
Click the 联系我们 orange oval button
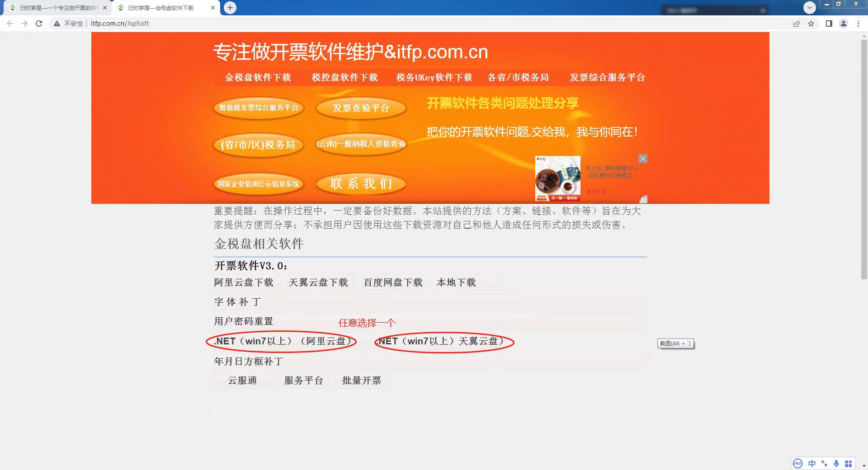click(x=361, y=184)
